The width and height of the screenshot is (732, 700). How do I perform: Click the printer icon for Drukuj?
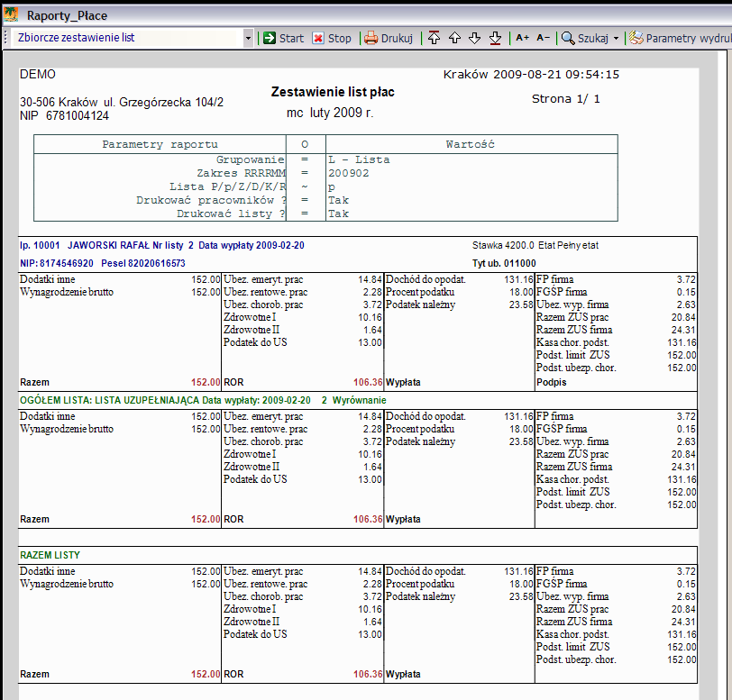point(371,38)
